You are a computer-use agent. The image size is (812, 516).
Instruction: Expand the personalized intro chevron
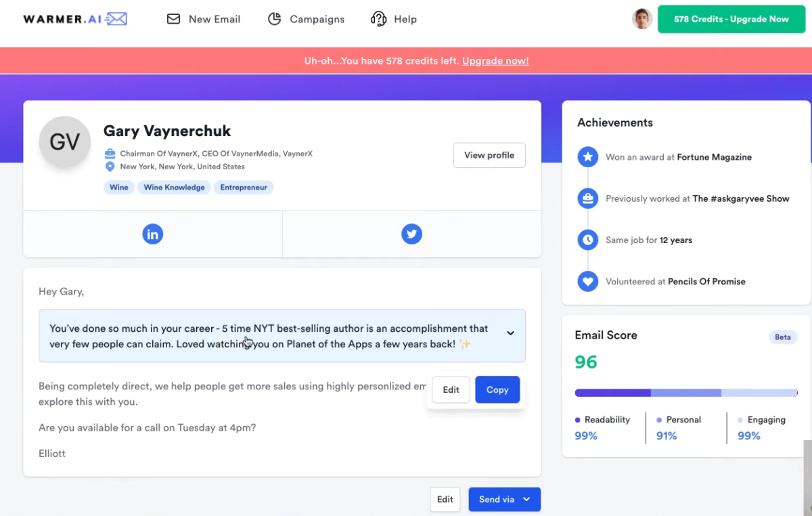point(511,333)
